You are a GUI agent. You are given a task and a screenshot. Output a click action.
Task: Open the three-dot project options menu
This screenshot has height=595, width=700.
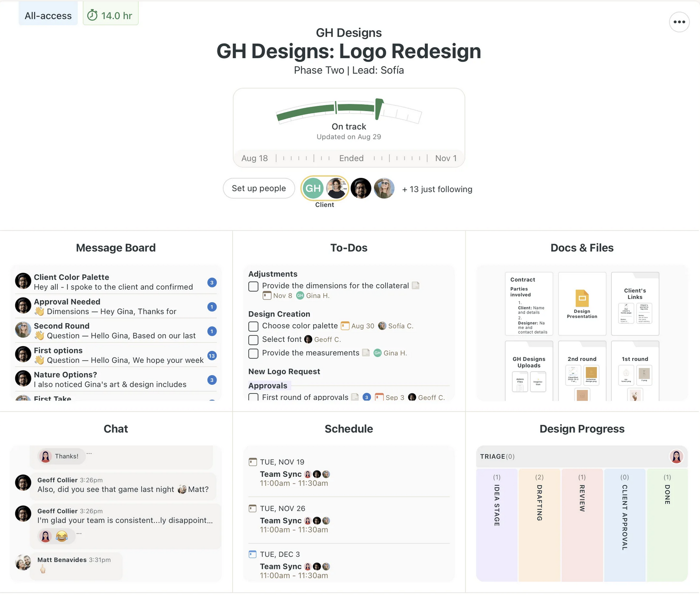pyautogui.click(x=679, y=22)
